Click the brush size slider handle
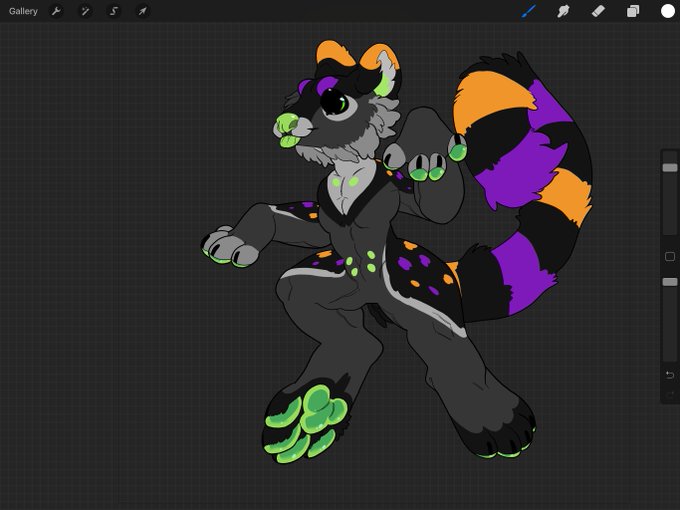 (x=670, y=168)
